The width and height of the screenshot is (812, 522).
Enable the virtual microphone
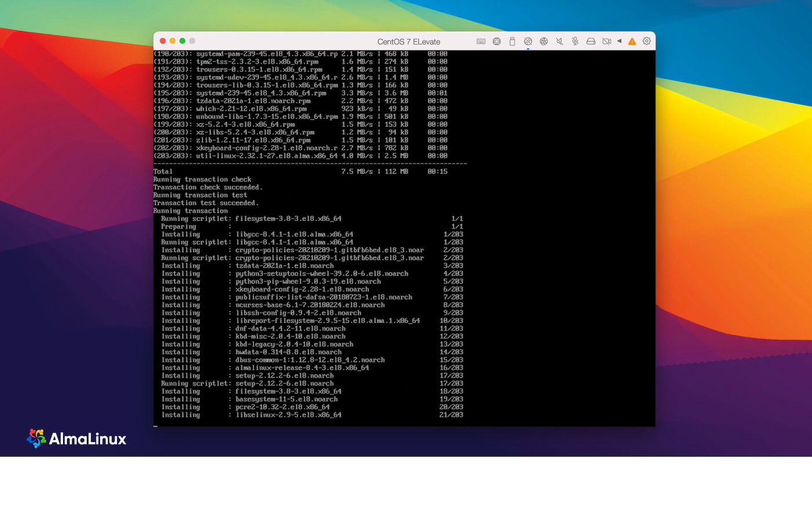pos(575,41)
